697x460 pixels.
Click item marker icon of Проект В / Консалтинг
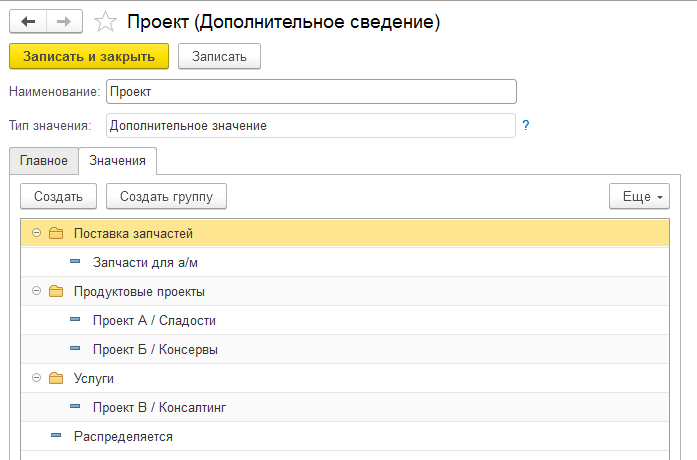pyautogui.click(x=75, y=406)
